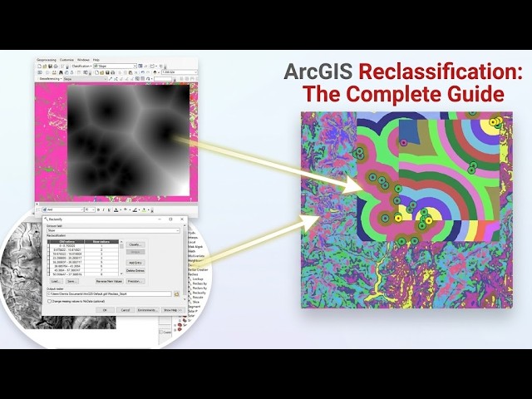Click the New document icon in top toolbar row
The height and width of the screenshot is (399, 532).
(x=39, y=66)
